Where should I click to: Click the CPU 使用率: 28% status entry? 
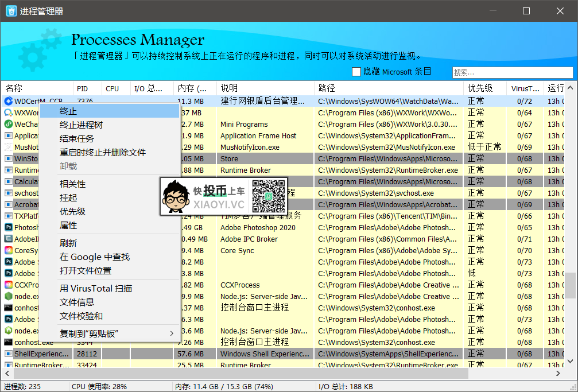coord(99,386)
